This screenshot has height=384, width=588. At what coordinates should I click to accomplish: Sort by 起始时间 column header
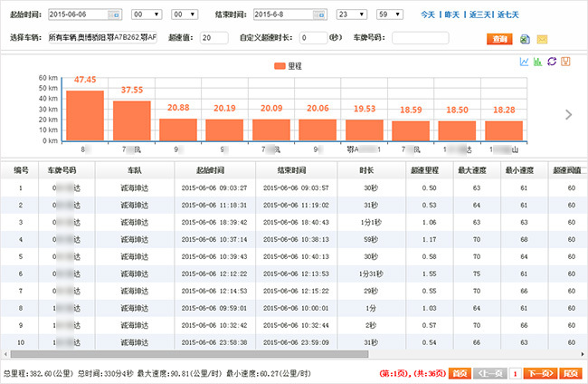215,170
